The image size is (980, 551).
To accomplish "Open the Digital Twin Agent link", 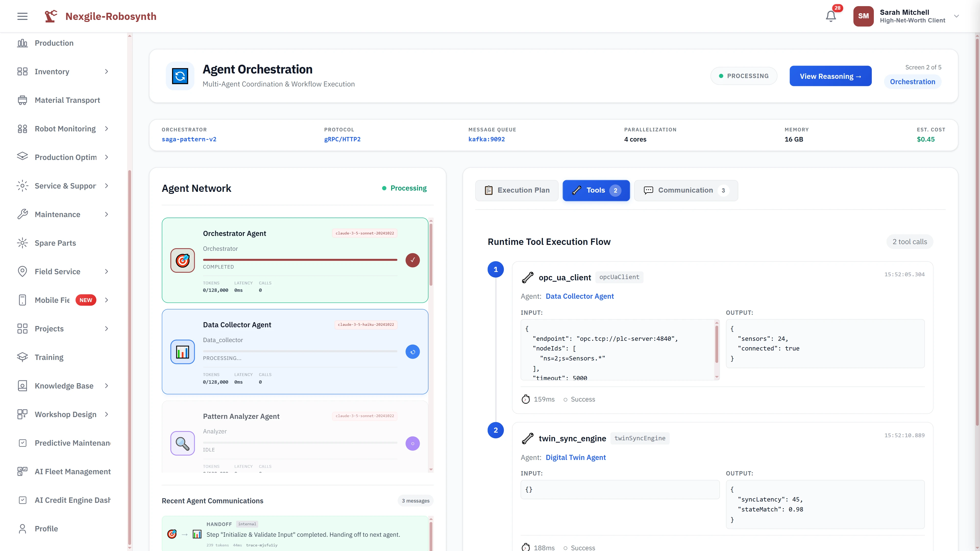I will tap(575, 457).
